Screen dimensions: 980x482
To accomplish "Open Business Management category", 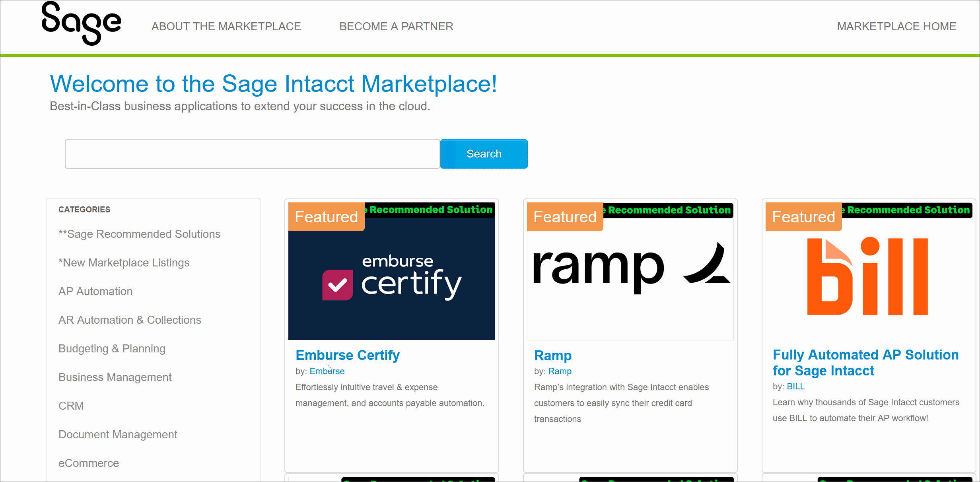I will pos(115,377).
